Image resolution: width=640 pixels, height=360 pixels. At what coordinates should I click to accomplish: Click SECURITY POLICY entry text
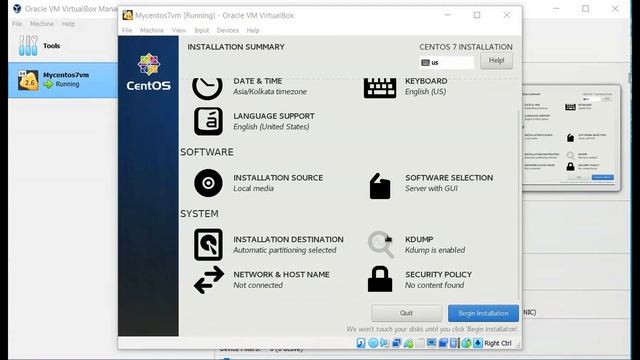tap(438, 280)
